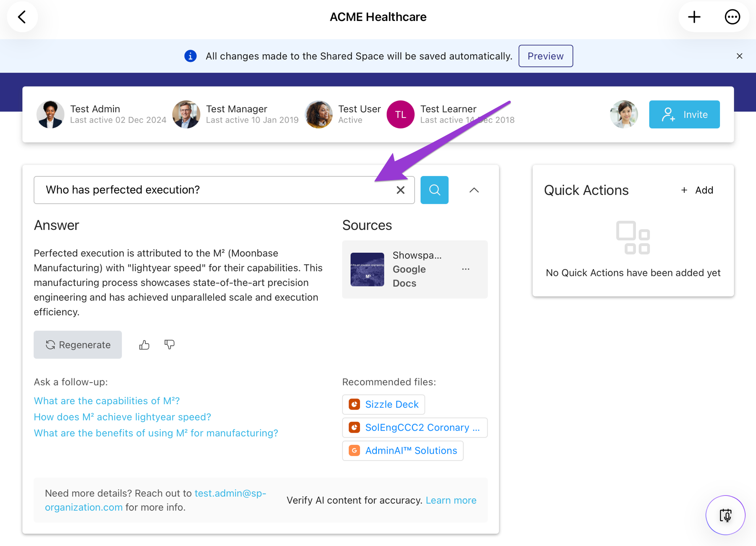Invite a new member
The width and height of the screenshot is (756, 546).
tap(684, 114)
